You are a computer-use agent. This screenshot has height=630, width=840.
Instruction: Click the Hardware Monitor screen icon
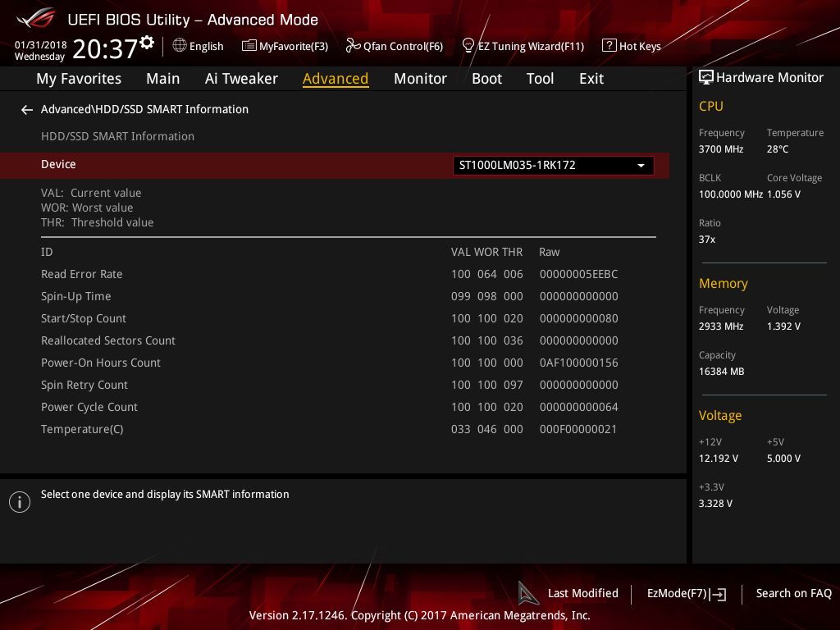coord(705,78)
